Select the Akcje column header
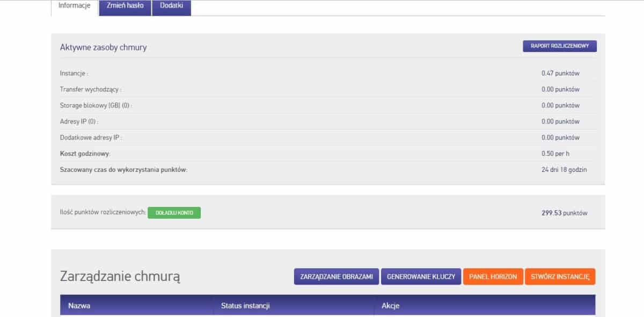The width and height of the screenshot is (644, 317). pyautogui.click(x=391, y=306)
